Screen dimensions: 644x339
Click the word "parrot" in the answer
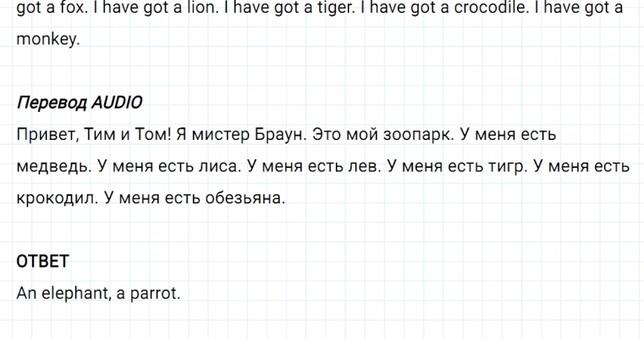pos(151,293)
